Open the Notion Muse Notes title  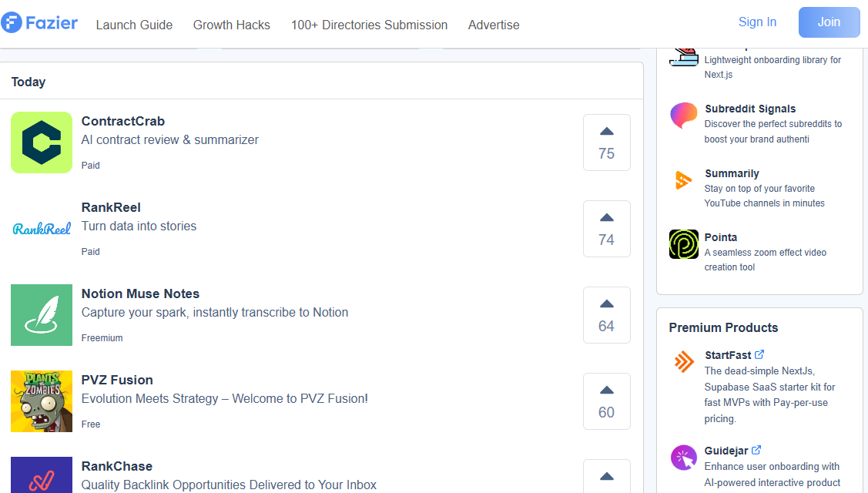[140, 294]
